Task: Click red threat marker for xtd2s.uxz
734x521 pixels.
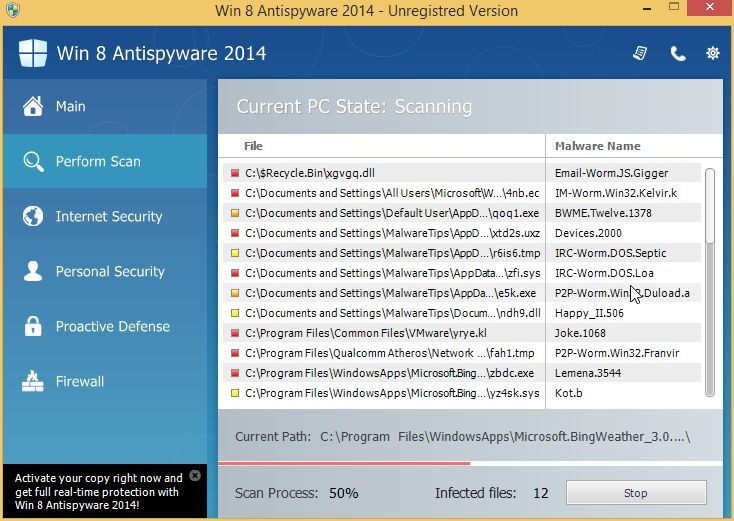Action: click(x=235, y=233)
